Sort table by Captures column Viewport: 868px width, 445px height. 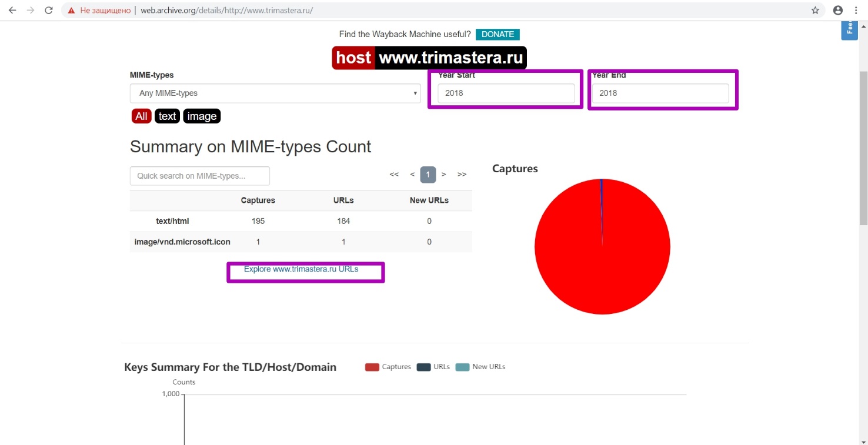click(258, 200)
